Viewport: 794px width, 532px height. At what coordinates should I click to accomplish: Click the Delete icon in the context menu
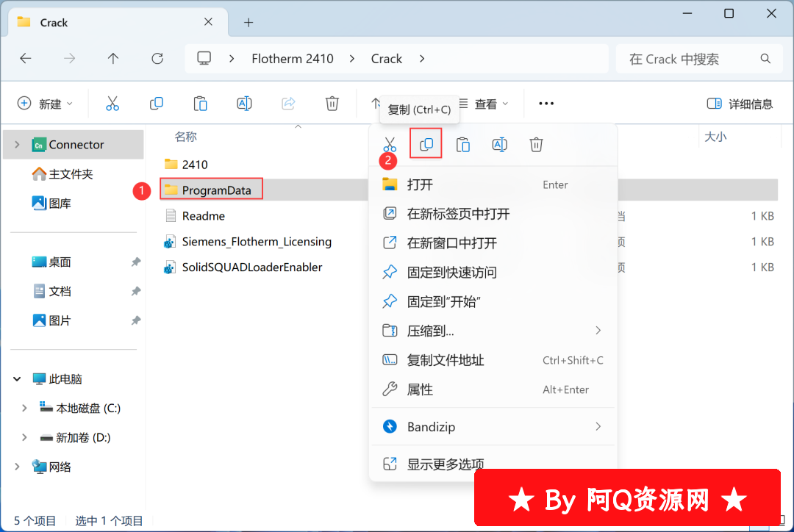(x=536, y=145)
